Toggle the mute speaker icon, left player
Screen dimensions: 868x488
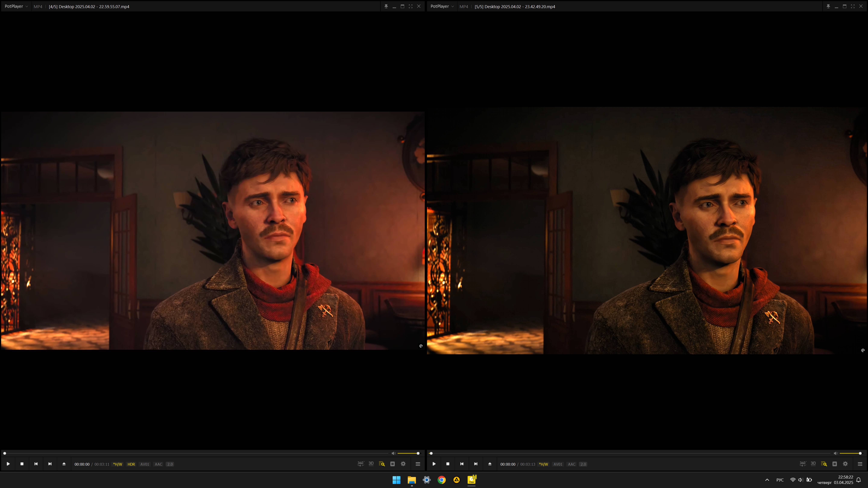coord(394,453)
